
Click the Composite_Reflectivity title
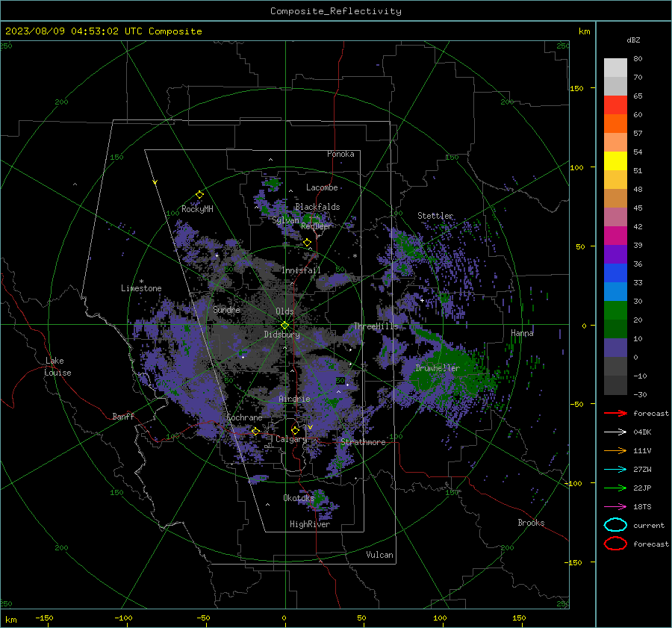(336, 11)
